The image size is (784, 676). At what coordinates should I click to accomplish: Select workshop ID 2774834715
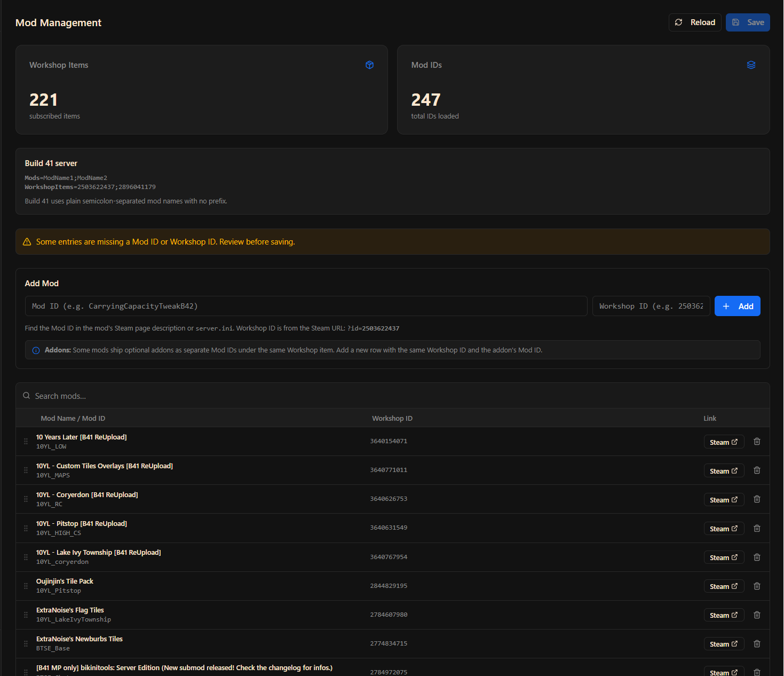(x=389, y=643)
